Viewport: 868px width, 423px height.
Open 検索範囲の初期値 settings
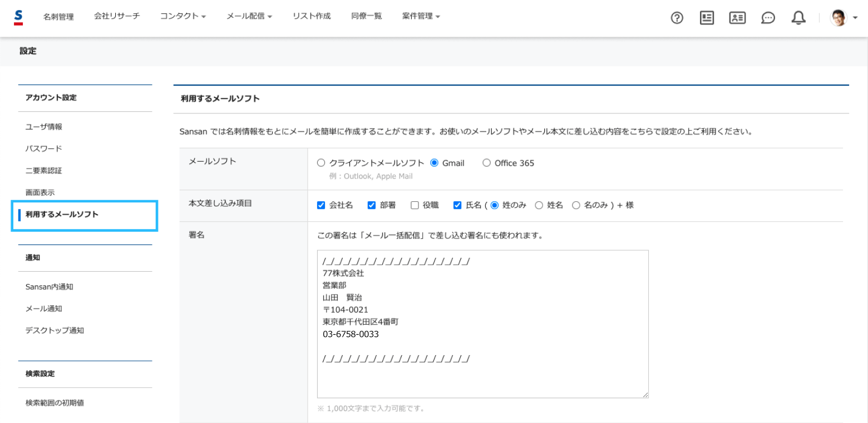pyautogui.click(x=55, y=402)
